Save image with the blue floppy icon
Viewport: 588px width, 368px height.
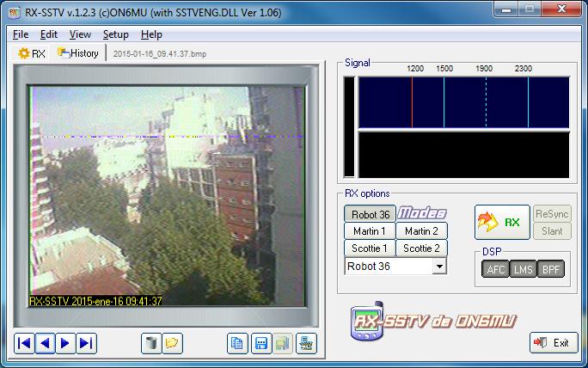[261, 343]
